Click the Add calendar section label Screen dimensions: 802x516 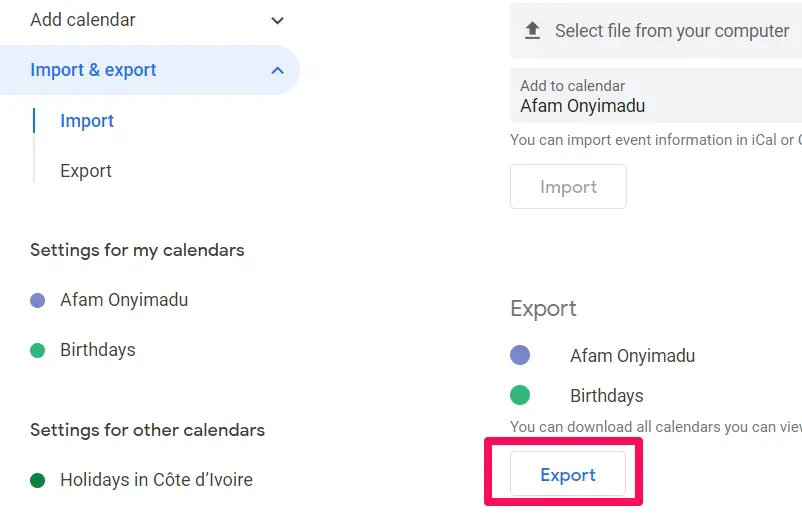point(83,20)
